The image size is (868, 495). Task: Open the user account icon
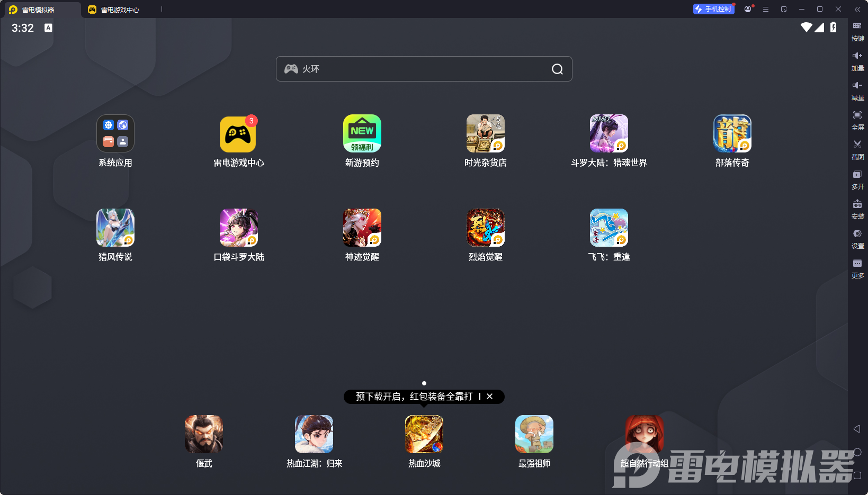coord(748,9)
